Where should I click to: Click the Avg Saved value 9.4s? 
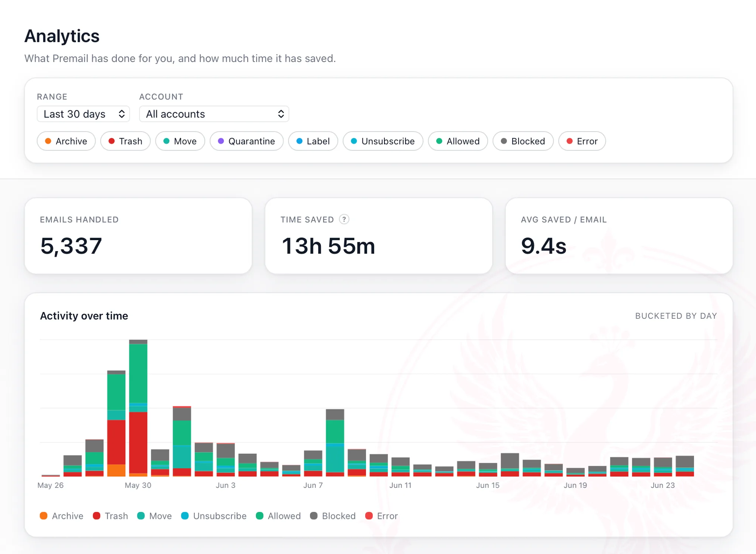point(544,246)
